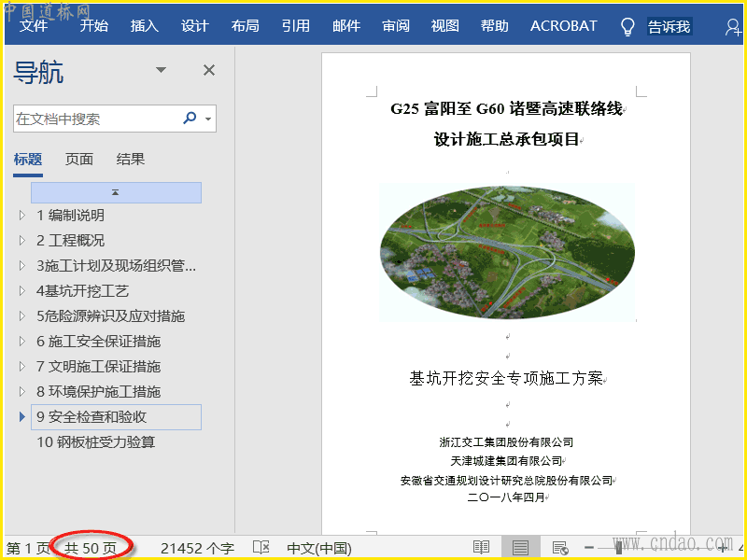The height and width of the screenshot is (560, 747).
Task: Click the 中文(中国) language indicator
Action: [318, 548]
